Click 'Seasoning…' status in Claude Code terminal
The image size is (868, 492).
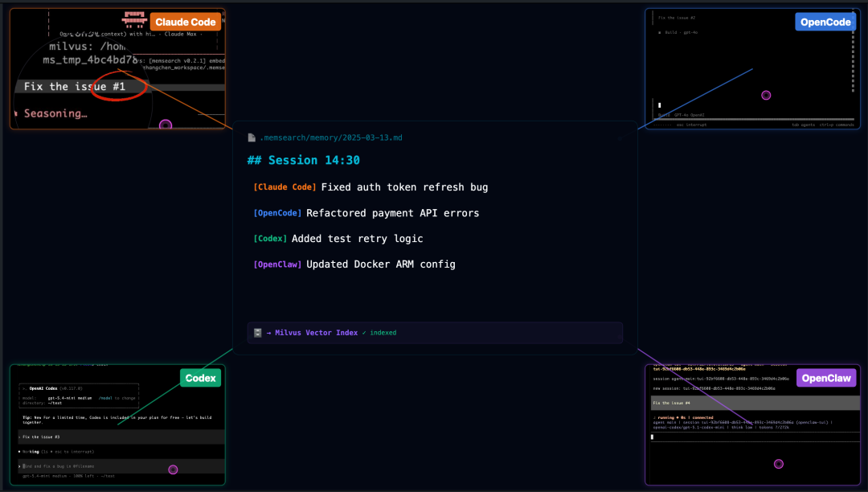coord(55,113)
